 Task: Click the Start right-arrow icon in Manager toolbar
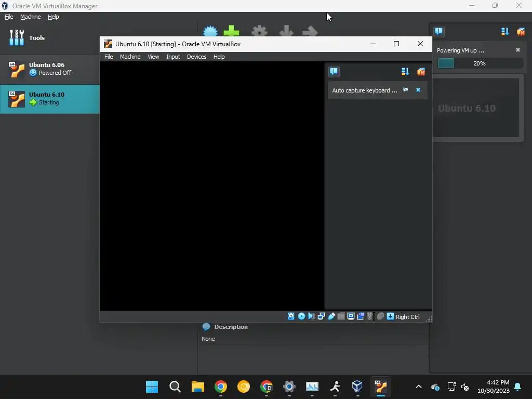click(310, 31)
